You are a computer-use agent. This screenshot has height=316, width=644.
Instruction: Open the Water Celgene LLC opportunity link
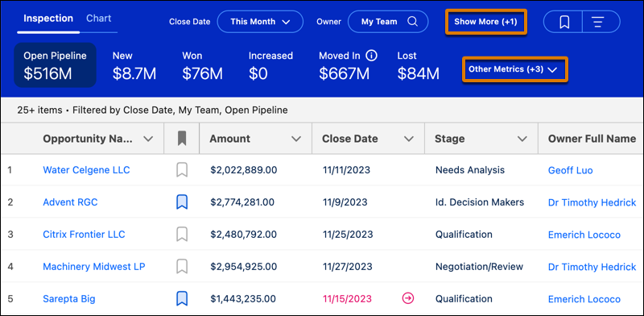[x=86, y=170]
